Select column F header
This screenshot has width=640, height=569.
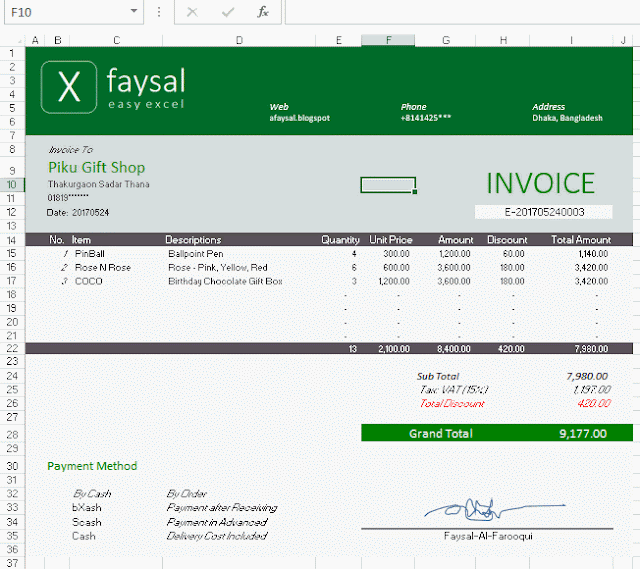388,40
